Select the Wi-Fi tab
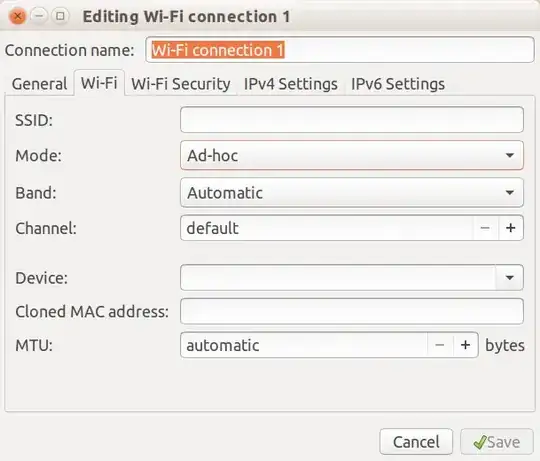 tap(99, 83)
